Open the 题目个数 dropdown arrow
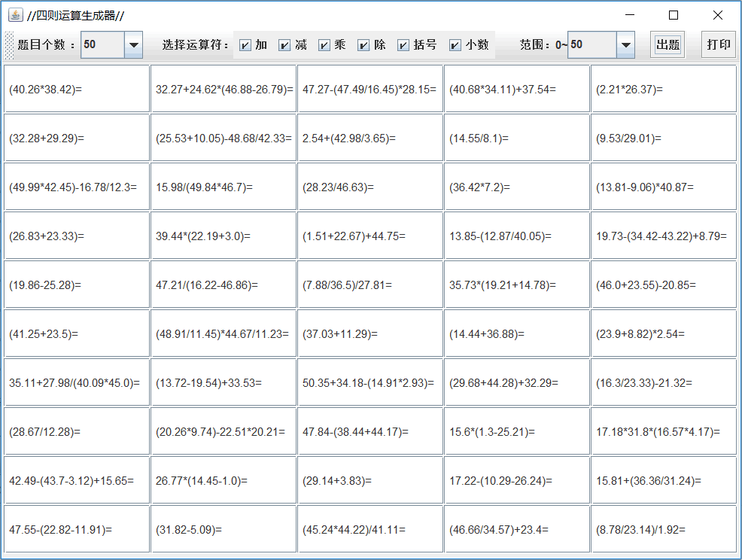The width and height of the screenshot is (742, 560). [133, 45]
